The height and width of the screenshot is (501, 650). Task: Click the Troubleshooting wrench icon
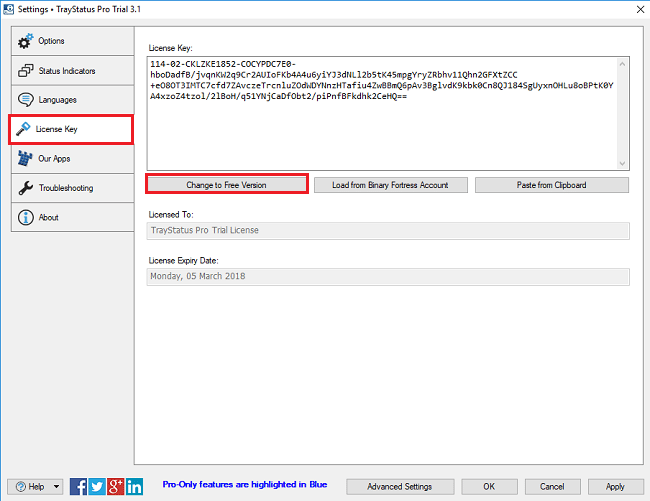point(25,188)
